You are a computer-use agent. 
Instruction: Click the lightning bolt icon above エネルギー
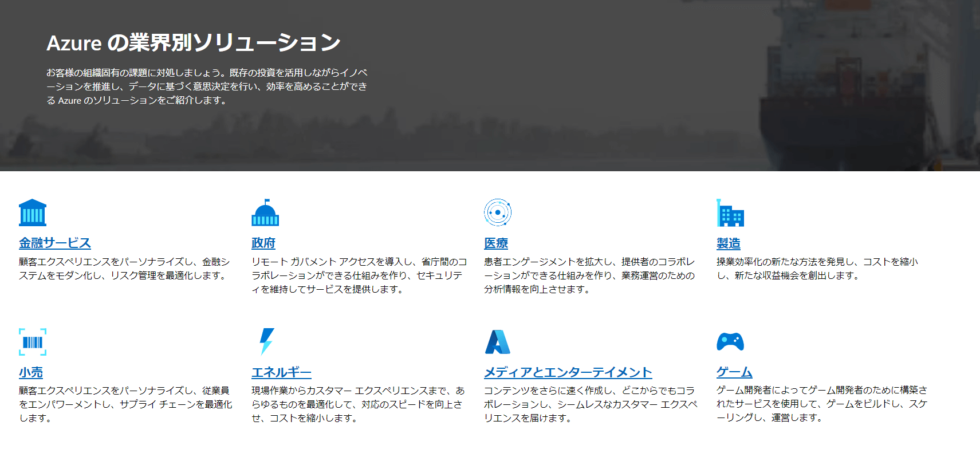267,342
